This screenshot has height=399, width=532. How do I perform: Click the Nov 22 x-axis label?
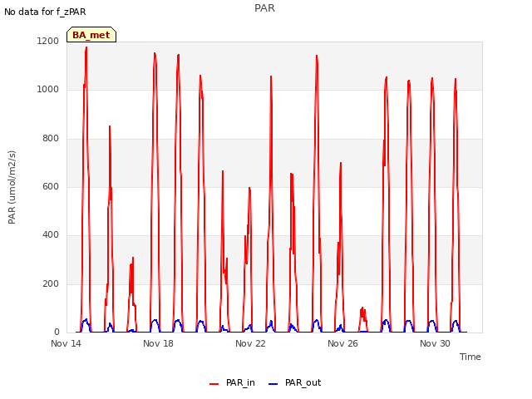tap(250, 343)
